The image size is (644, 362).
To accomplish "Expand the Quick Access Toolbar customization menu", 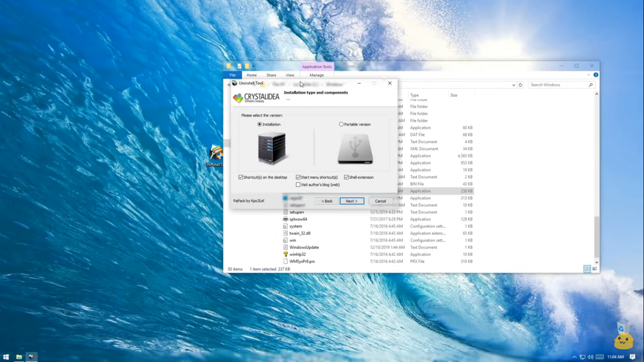I will pyautogui.click(x=253, y=66).
